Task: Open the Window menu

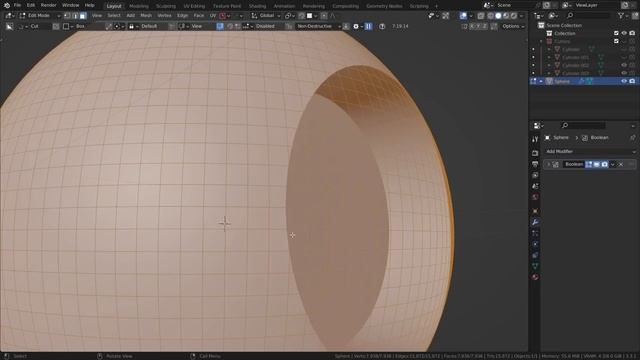Action: [71, 5]
